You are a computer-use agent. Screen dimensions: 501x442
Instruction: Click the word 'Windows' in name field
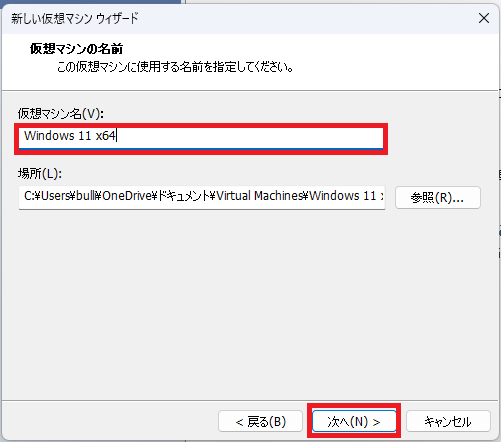click(49, 136)
